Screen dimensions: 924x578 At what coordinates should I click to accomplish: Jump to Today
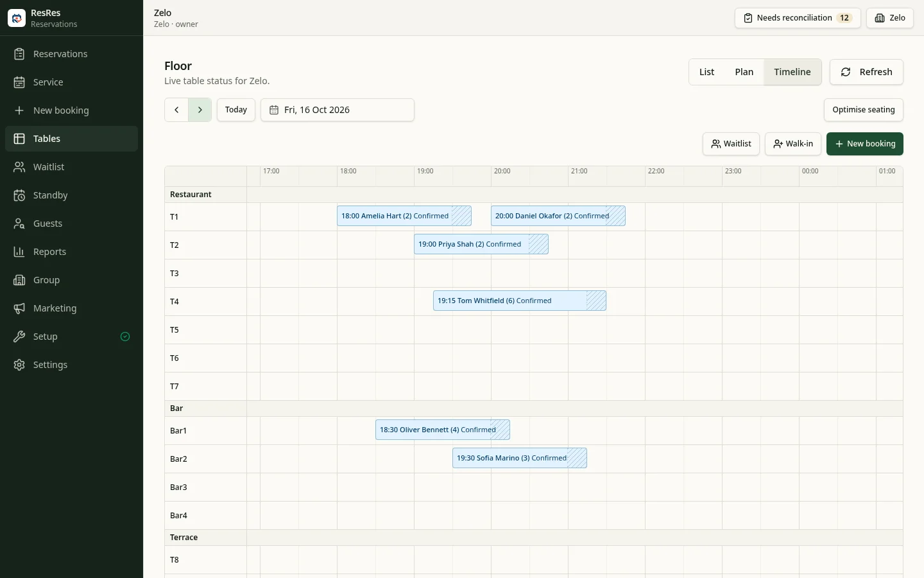coord(236,110)
